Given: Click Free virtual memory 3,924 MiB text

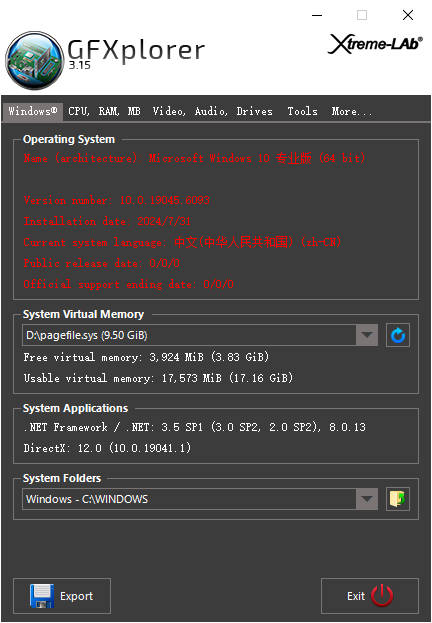Looking at the screenshot, I should point(146,357).
